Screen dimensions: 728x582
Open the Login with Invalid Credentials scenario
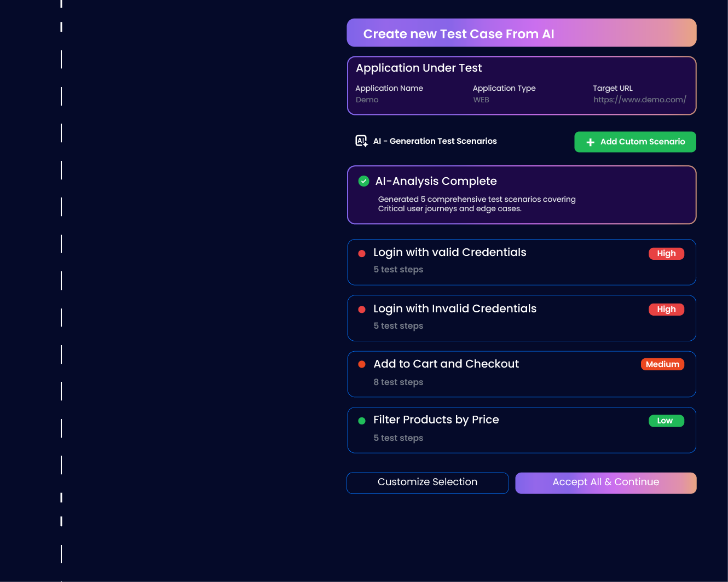(x=522, y=318)
